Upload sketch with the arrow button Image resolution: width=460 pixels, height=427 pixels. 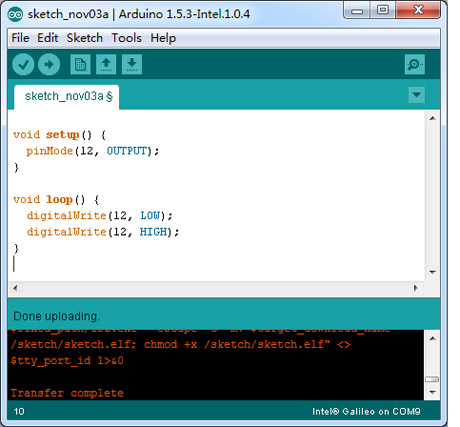[x=49, y=64]
